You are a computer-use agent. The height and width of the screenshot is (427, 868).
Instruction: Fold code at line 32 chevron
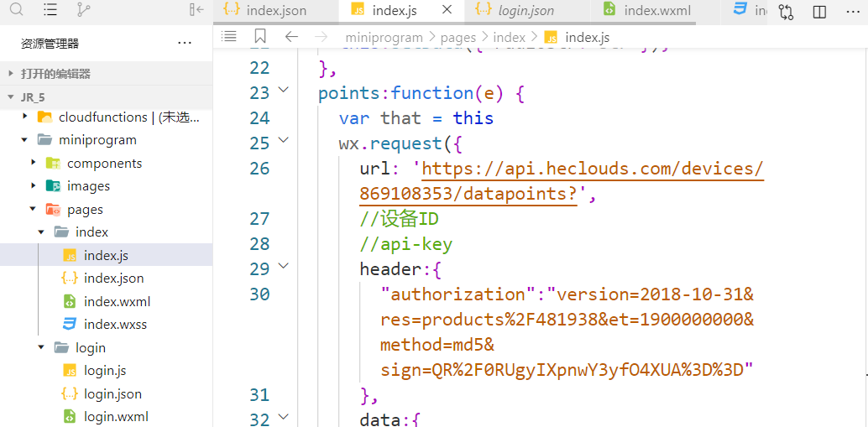(x=284, y=416)
